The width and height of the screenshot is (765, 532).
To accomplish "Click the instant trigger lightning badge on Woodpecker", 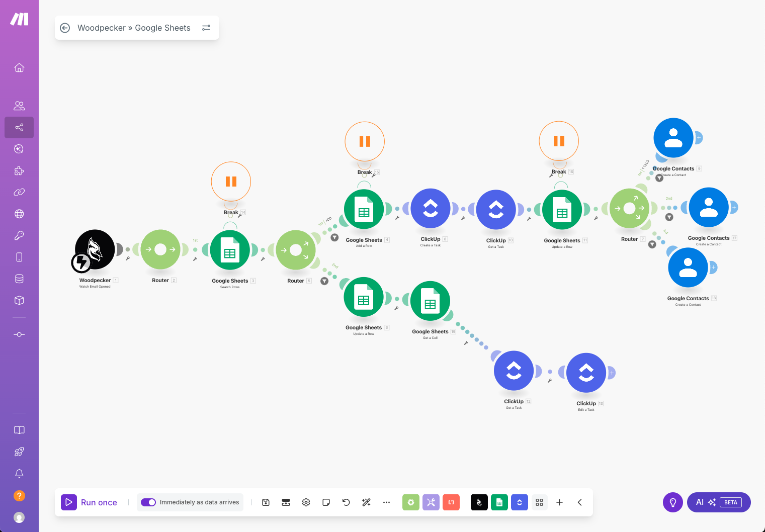I will 81,262.
